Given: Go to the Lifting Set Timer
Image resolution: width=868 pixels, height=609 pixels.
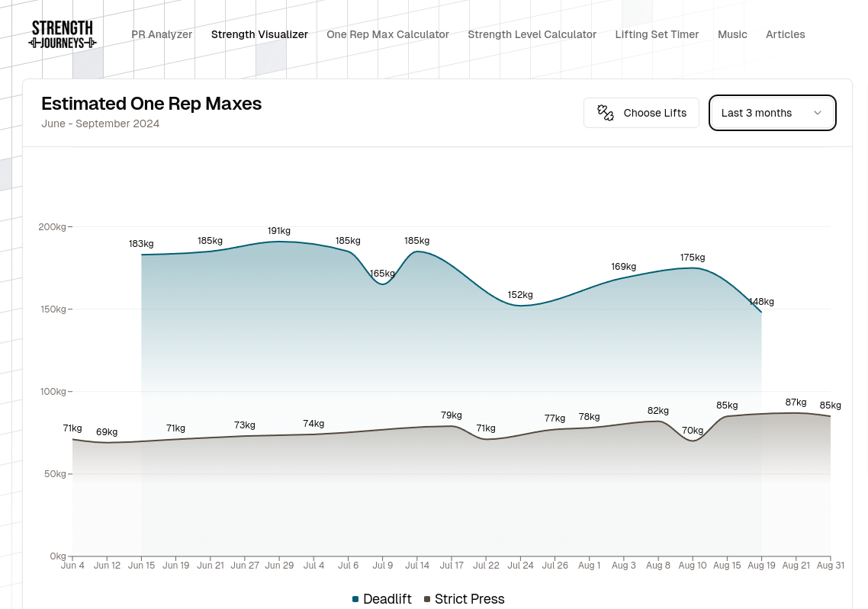Looking at the screenshot, I should [657, 34].
